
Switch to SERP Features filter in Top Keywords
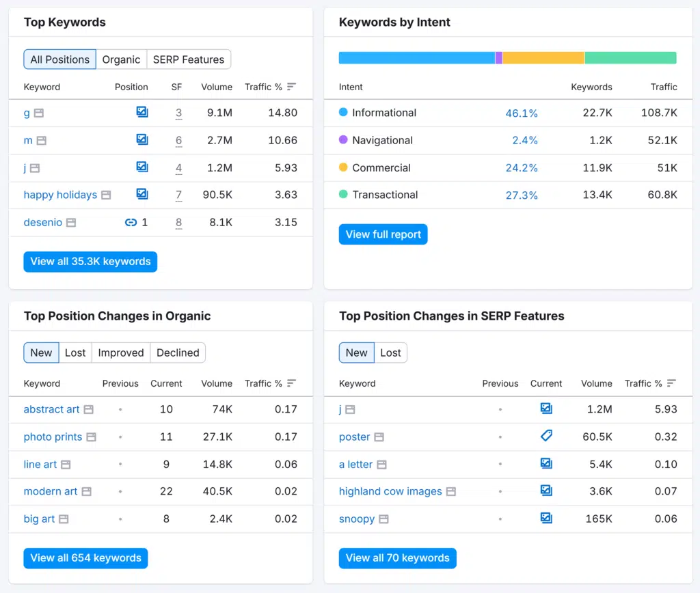189,59
